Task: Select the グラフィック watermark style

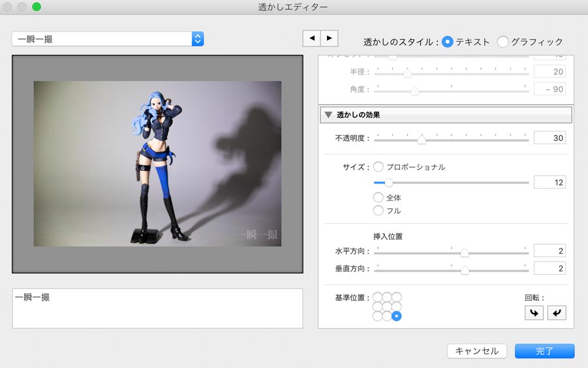Action: click(503, 42)
